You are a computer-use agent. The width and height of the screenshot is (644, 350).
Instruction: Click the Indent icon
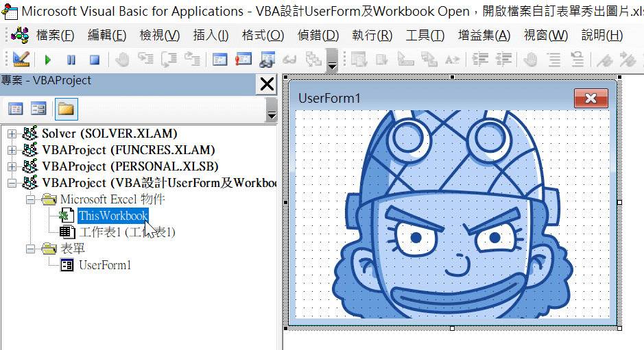pos(479,60)
